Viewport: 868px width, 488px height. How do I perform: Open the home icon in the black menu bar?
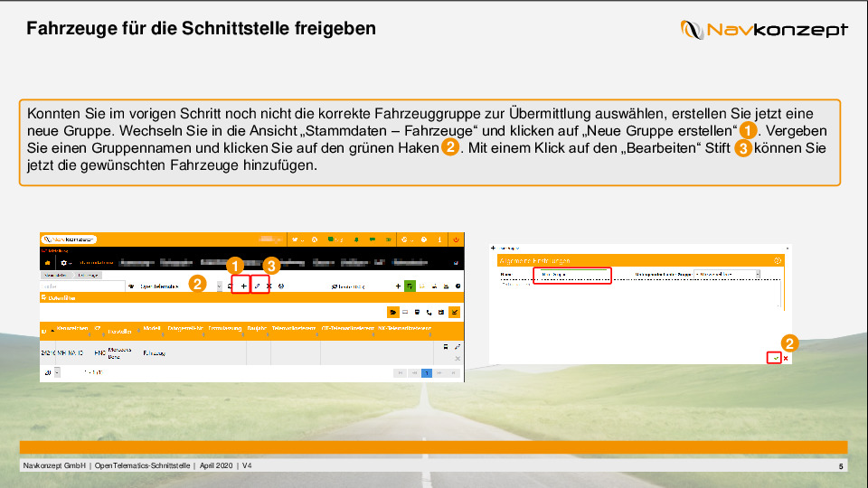[x=47, y=263]
